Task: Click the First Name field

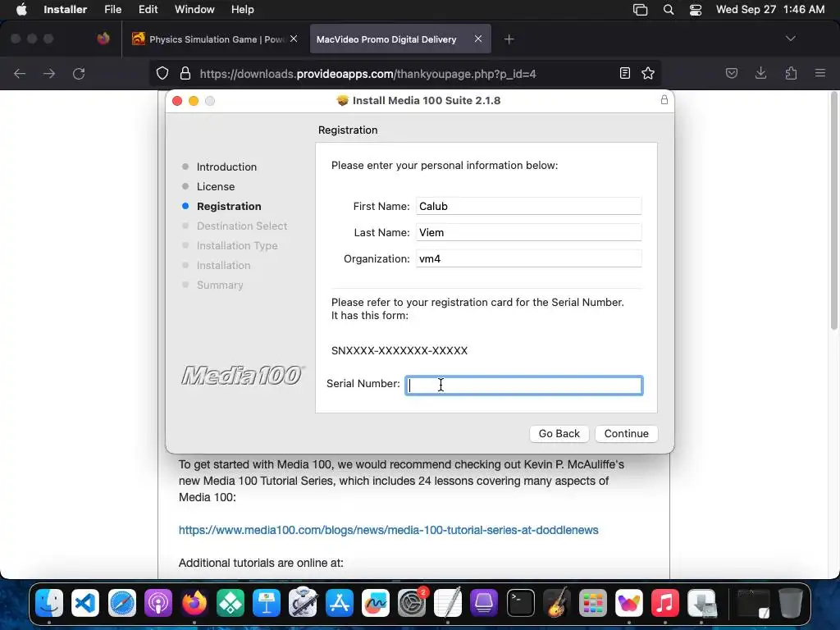Action: pos(529,206)
